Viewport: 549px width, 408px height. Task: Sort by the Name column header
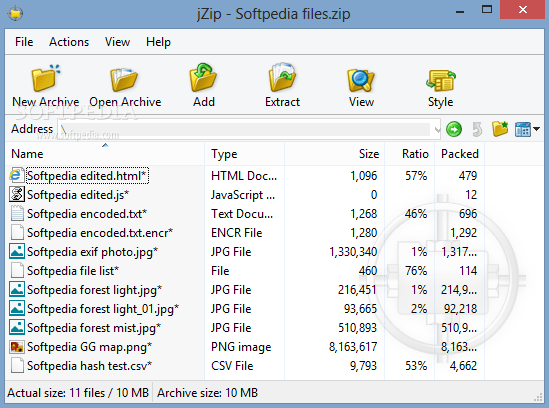[105, 154]
